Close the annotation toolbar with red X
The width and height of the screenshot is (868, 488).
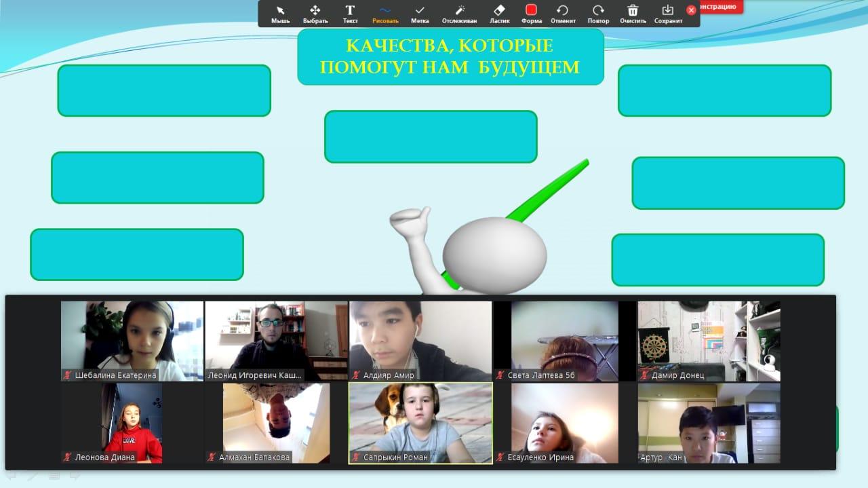691,10
